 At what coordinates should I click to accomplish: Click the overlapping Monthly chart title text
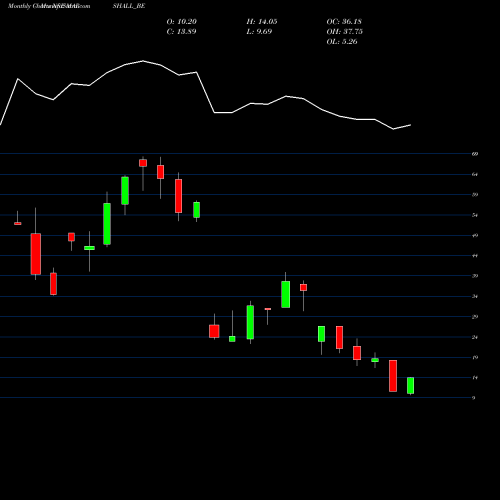tap(49, 6)
